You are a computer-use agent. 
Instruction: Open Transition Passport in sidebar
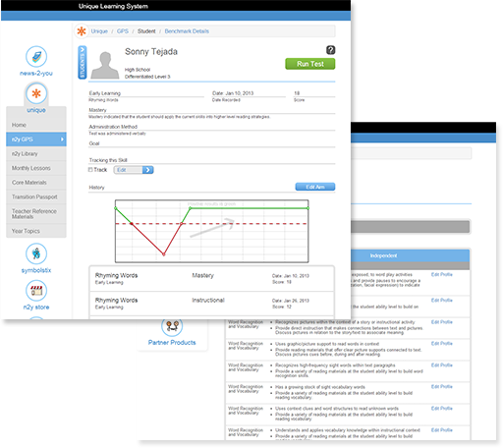click(x=36, y=196)
